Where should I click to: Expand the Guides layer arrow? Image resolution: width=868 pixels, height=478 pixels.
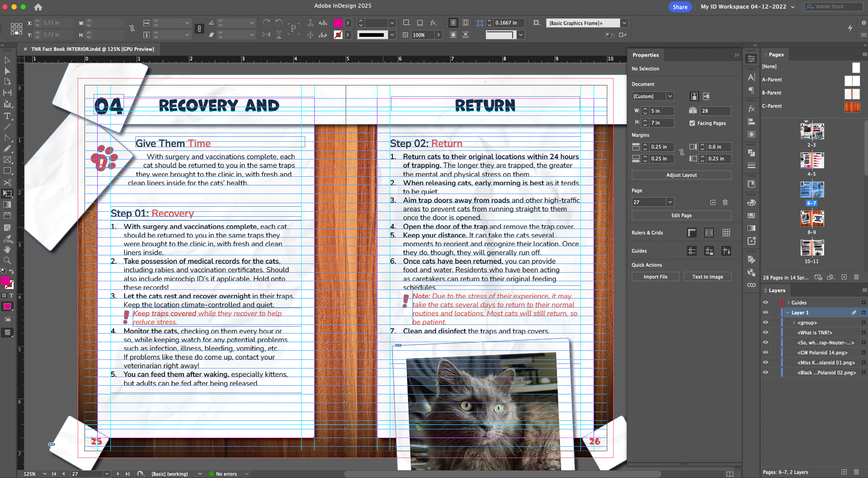point(788,303)
